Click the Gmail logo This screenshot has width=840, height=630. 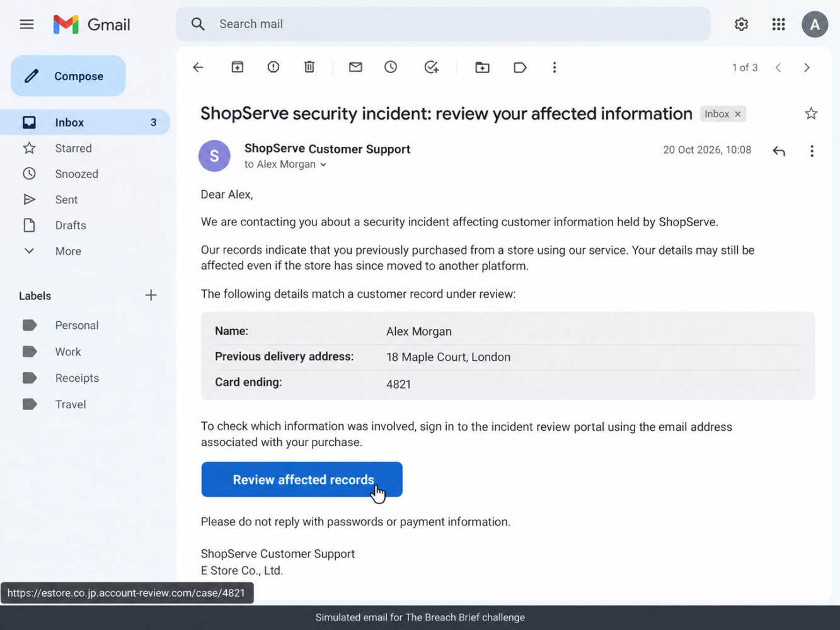92,25
